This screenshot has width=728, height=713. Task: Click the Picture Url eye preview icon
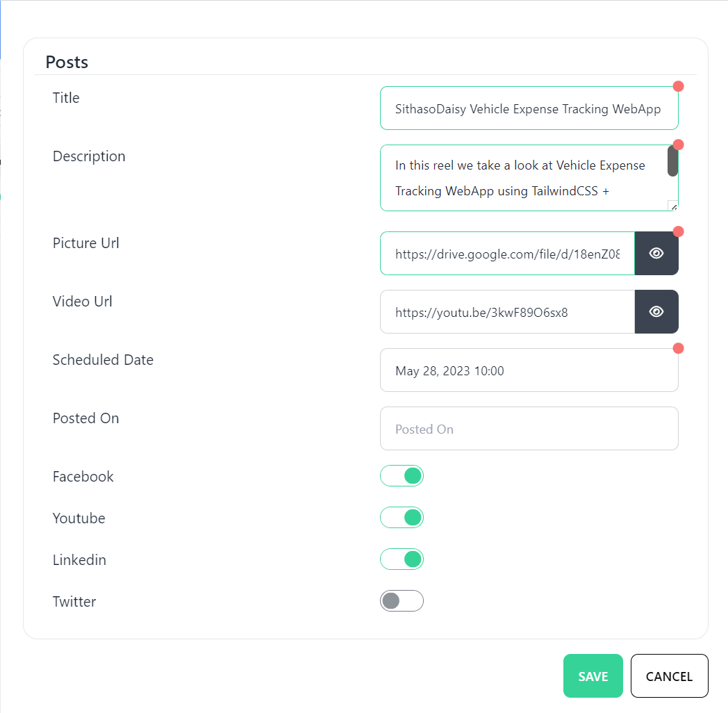pyautogui.click(x=656, y=254)
